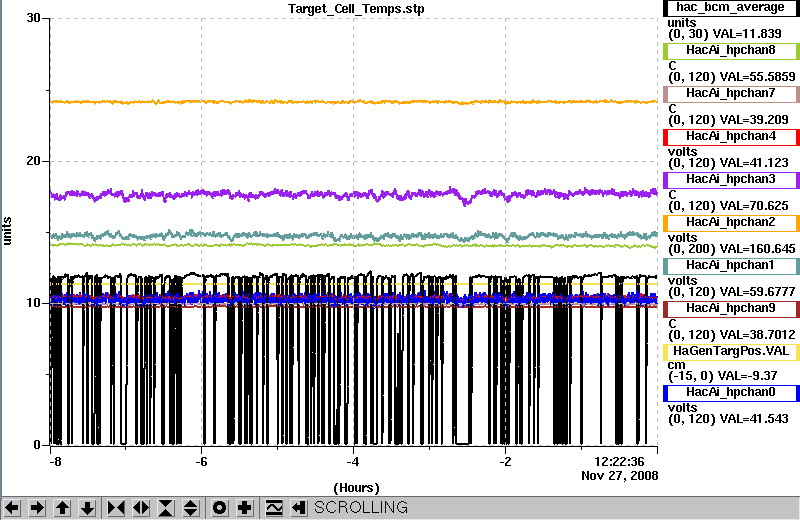The height and width of the screenshot is (520, 800).
Task: Click the -4 hour tick label
Action: click(353, 462)
